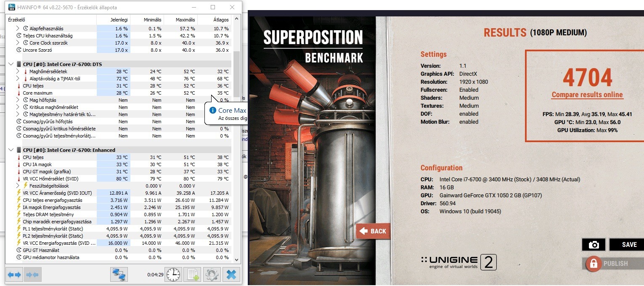Screen dimensions: 644x286
Task: Click the padlock icon on PUBLISH
Action: click(594, 264)
